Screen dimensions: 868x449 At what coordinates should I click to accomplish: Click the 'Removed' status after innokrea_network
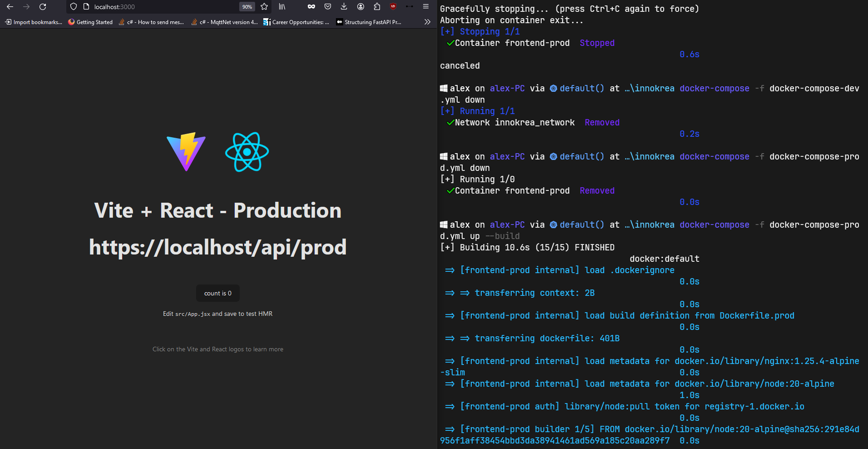point(602,122)
